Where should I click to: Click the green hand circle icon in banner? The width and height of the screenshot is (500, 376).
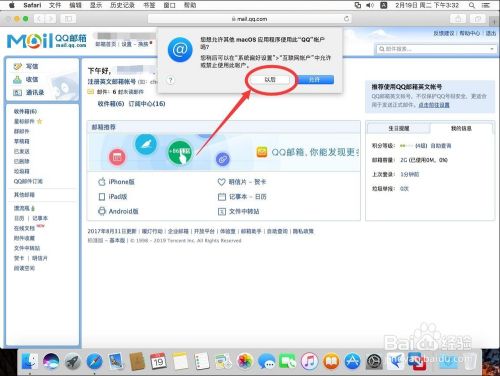pyautogui.click(x=180, y=153)
